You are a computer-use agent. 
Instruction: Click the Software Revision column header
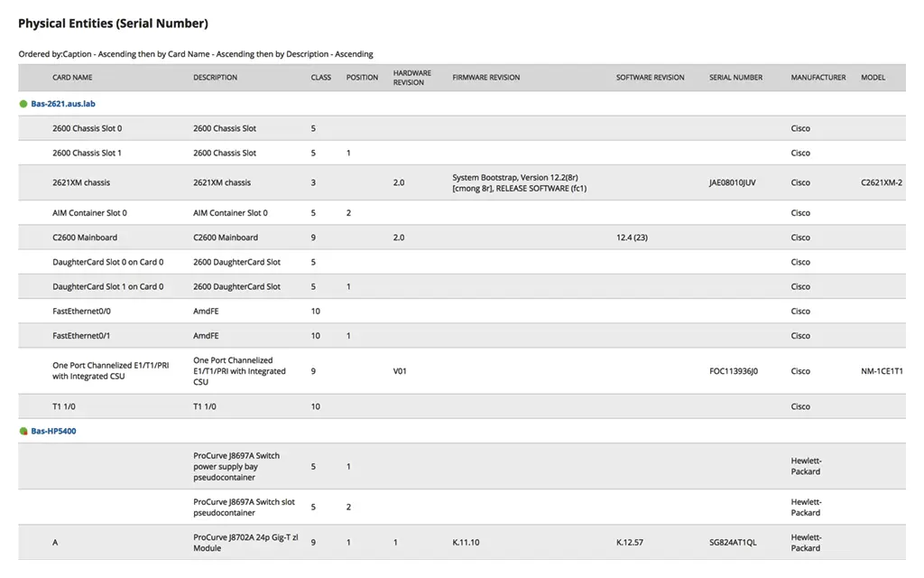650,78
